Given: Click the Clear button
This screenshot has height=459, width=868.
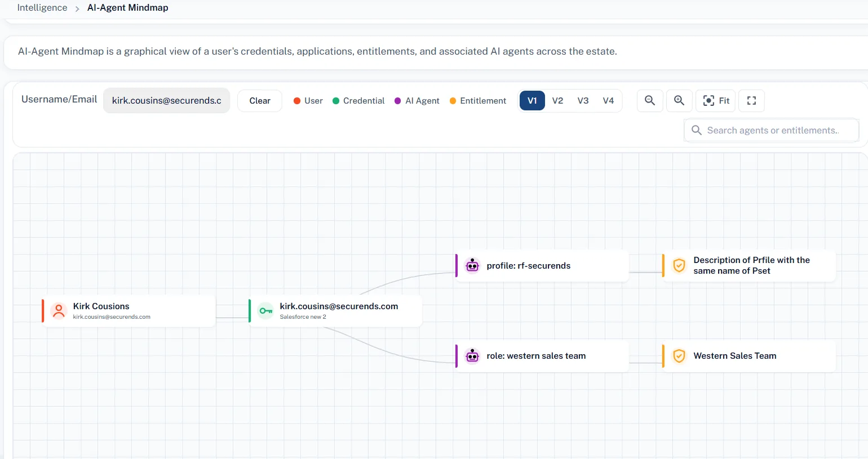Looking at the screenshot, I should 260,101.
